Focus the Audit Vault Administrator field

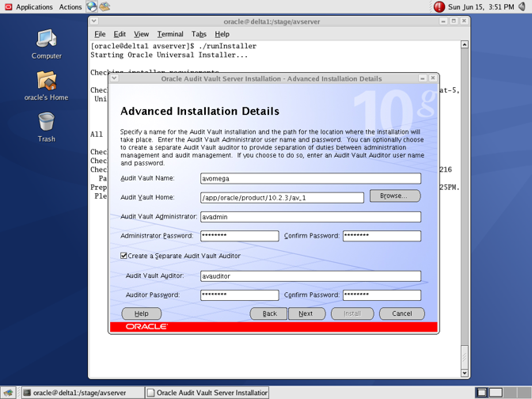[310, 217]
